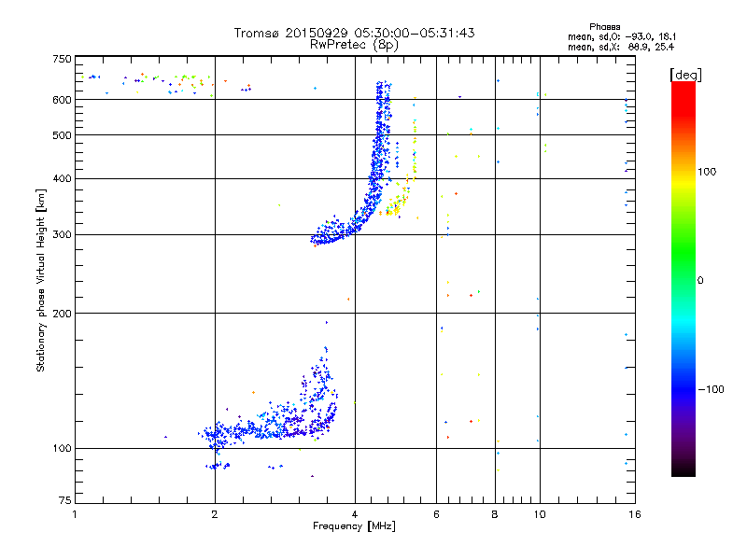Click the x-axis tick label '4'

pos(355,514)
